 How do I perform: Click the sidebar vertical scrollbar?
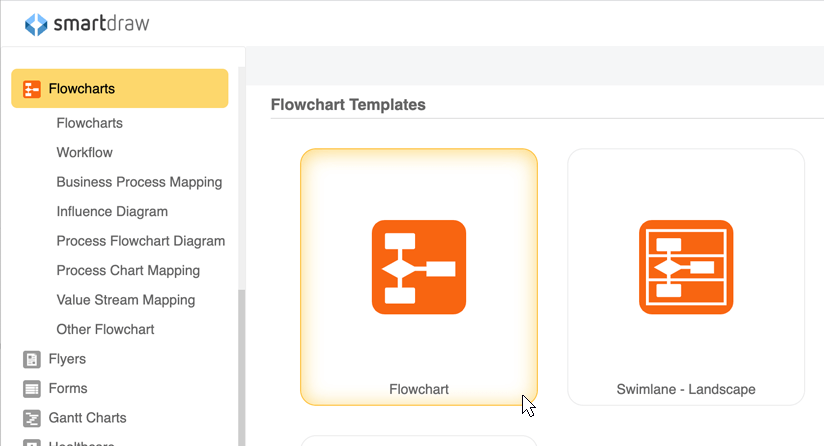[242, 368]
